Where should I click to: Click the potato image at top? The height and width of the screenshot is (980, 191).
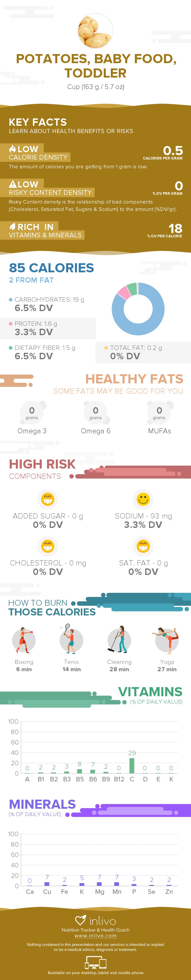(95, 31)
